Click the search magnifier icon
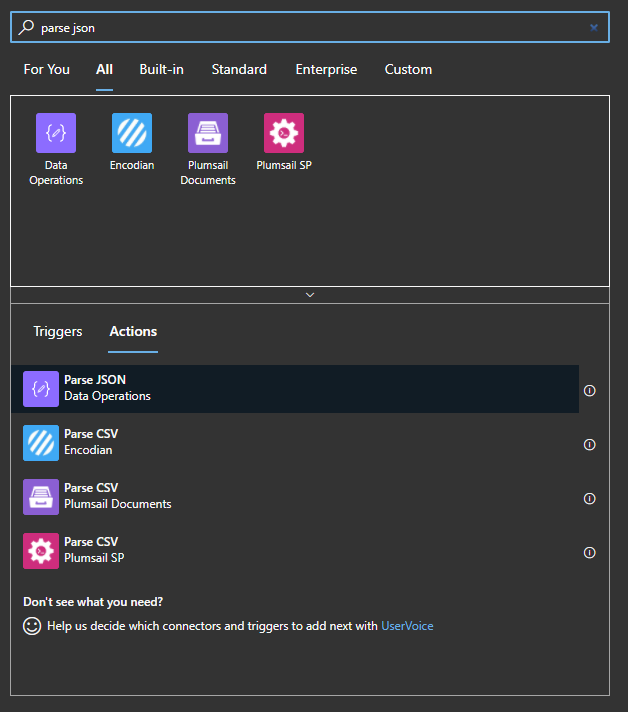This screenshot has height=712, width=628. point(26,27)
